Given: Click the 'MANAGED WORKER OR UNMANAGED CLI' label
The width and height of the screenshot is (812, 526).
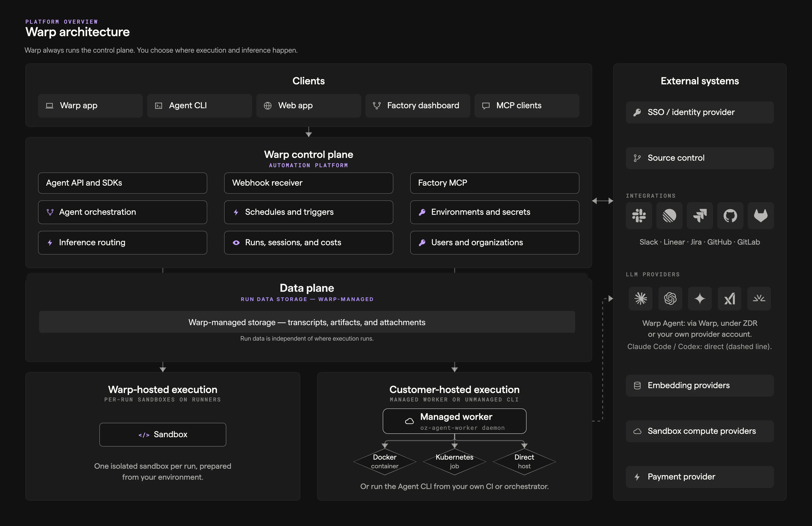Looking at the screenshot, I should [454, 399].
